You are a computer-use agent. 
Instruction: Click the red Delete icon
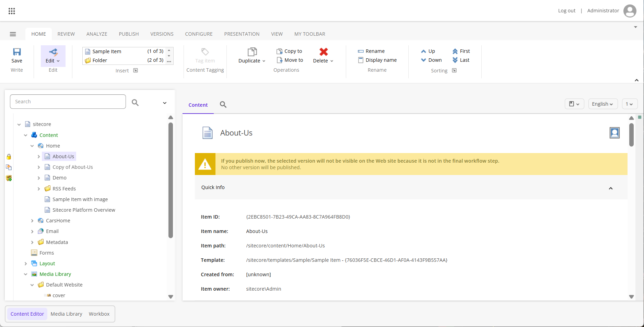coord(324,52)
